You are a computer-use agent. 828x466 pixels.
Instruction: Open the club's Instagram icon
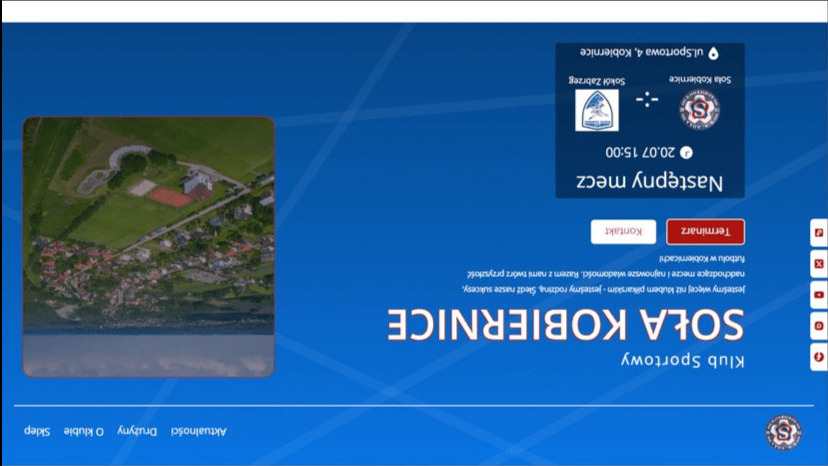818,326
